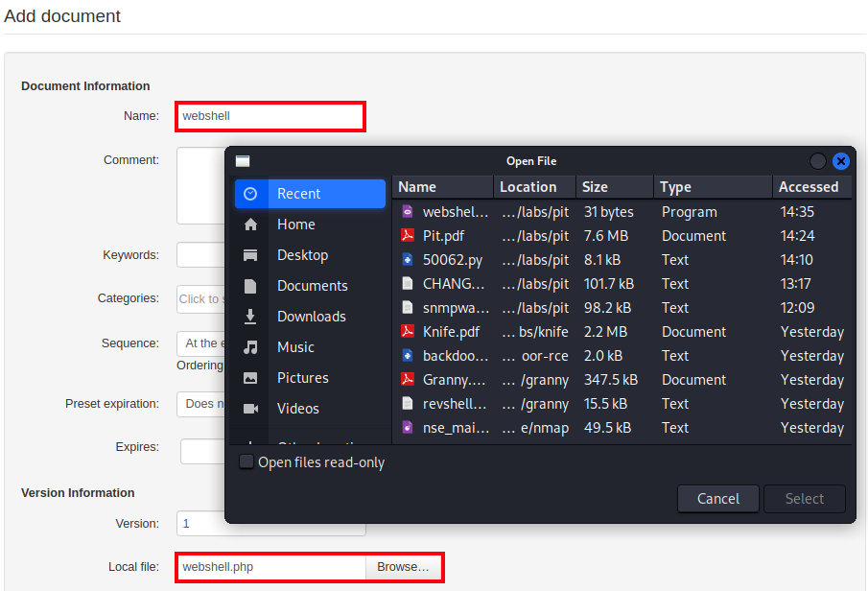868x591 pixels.
Task: Click the 2.0 kB size cell
Action: point(603,356)
